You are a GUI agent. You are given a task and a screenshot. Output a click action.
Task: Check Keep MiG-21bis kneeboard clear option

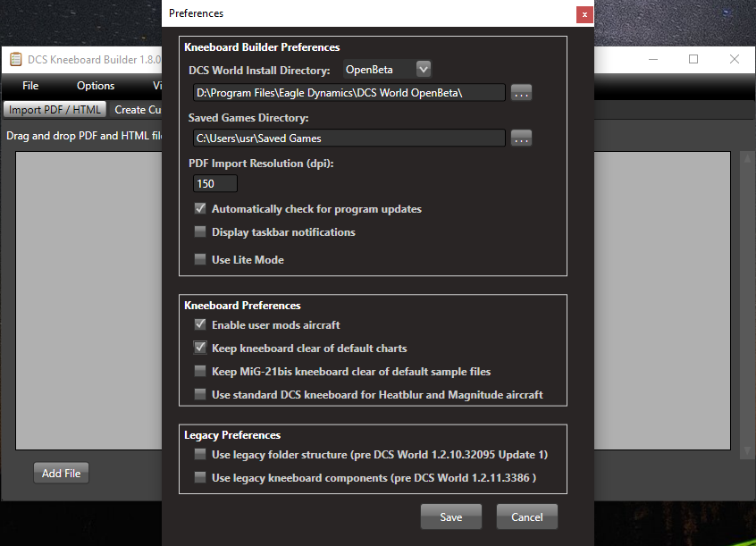199,371
